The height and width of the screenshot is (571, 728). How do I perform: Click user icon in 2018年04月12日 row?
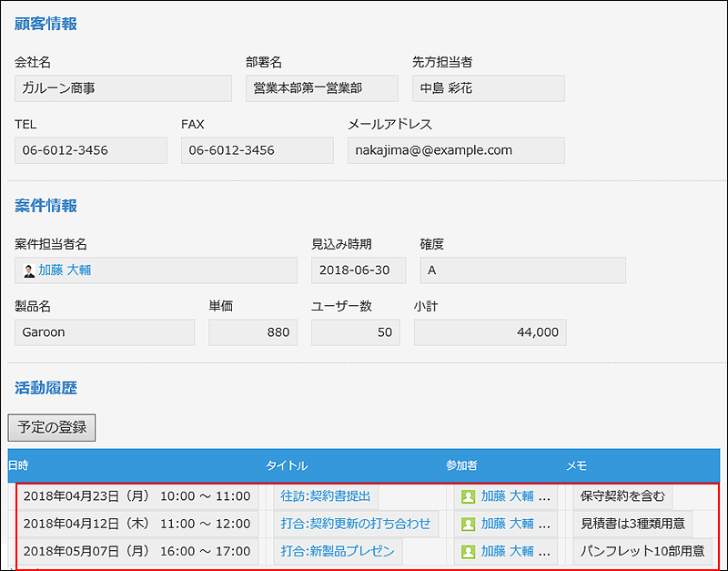[x=468, y=524]
